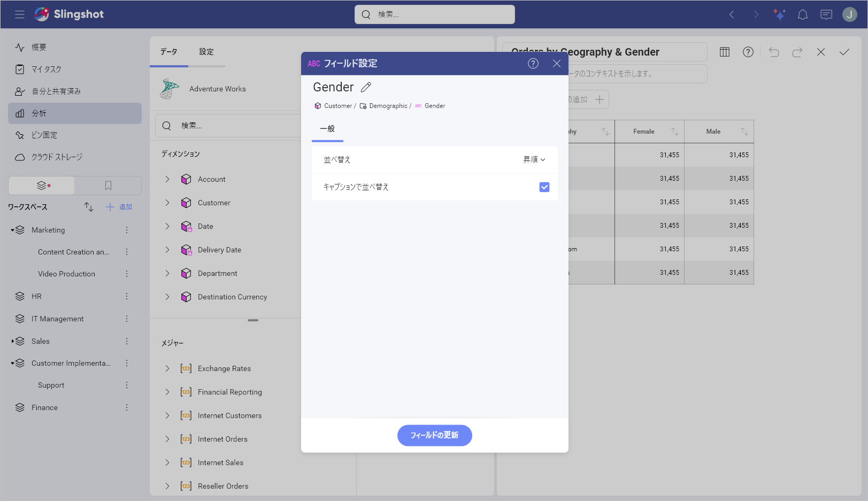Undo the last change
This screenshot has height=501, width=868.
click(x=774, y=52)
